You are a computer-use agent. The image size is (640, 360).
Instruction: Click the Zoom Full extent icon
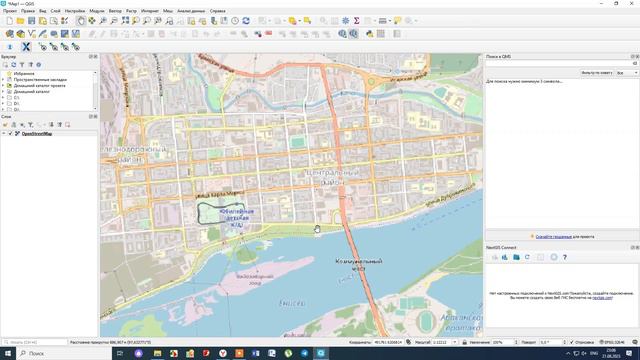[x=125, y=21]
